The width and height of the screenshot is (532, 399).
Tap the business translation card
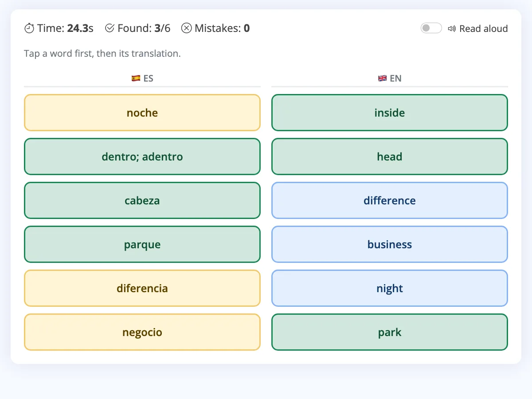390,244
